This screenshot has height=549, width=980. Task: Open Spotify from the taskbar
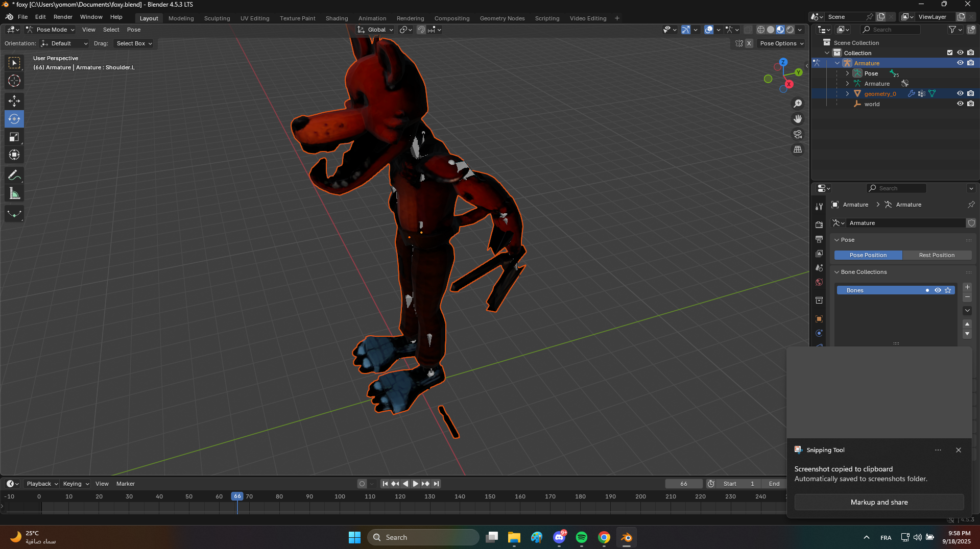(581, 537)
